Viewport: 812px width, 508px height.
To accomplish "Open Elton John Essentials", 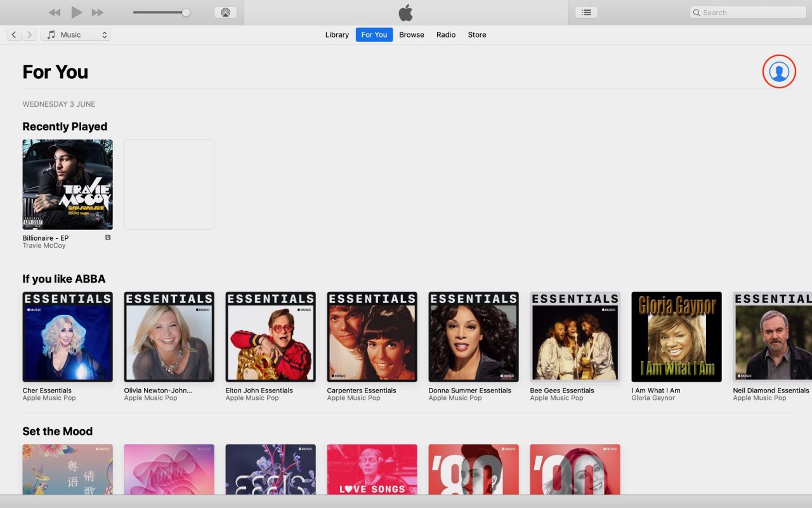I will point(270,337).
